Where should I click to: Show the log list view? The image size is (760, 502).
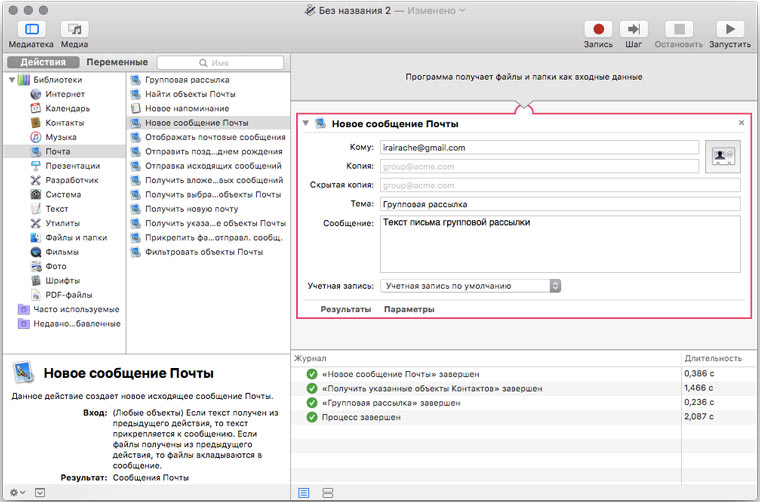[x=303, y=493]
